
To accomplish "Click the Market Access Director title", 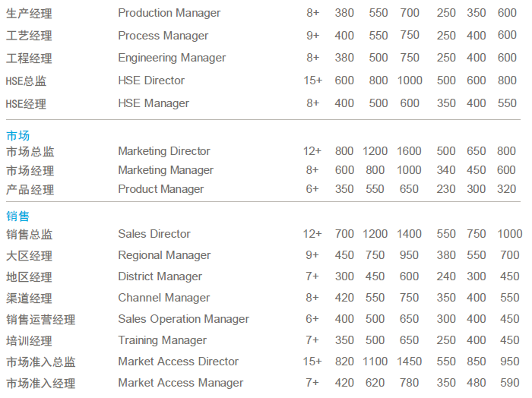I will coord(178,362).
